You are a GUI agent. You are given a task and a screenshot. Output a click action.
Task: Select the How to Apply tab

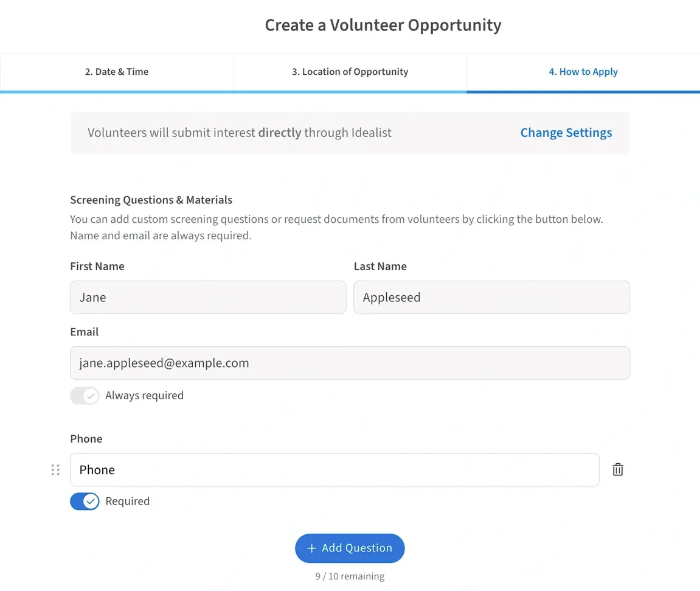coord(583,71)
